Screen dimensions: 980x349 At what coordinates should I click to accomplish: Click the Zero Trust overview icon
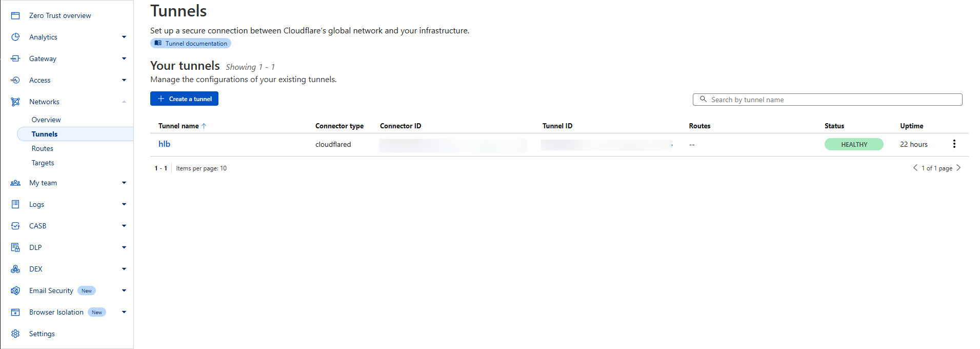(x=15, y=15)
